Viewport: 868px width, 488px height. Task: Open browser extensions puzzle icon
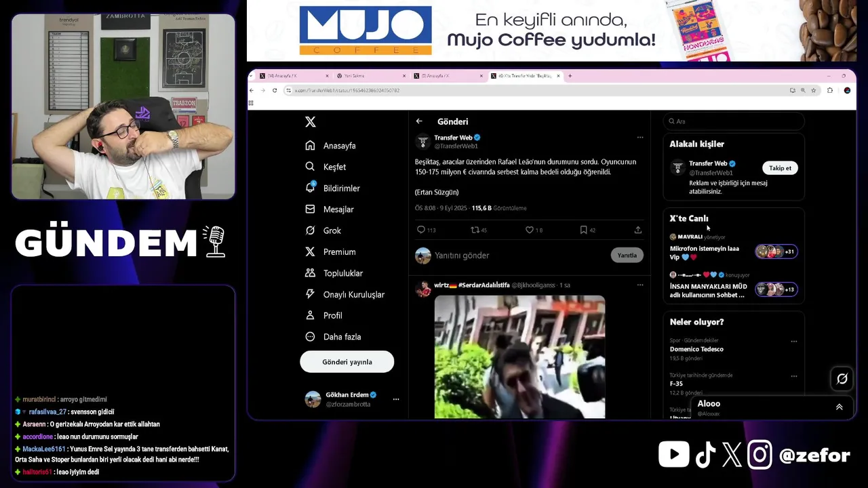coord(830,90)
